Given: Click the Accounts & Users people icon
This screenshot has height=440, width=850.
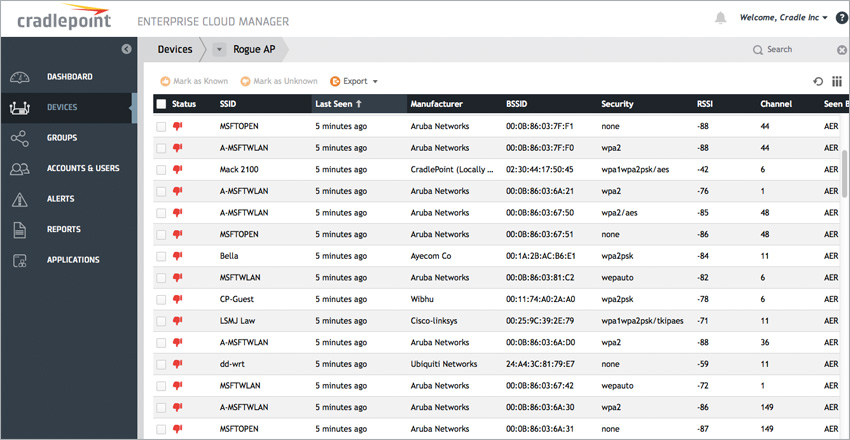Looking at the screenshot, I should pos(20,169).
